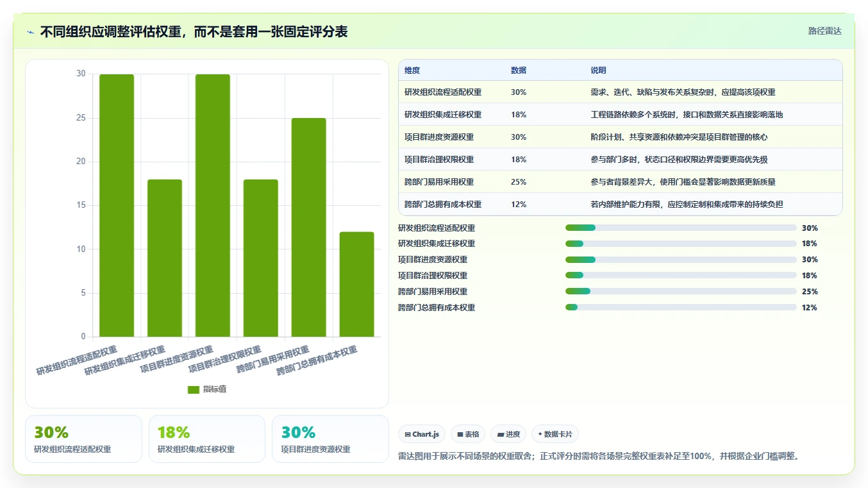Select the Chart.js chip
The height and width of the screenshot is (488, 868).
pos(422,434)
